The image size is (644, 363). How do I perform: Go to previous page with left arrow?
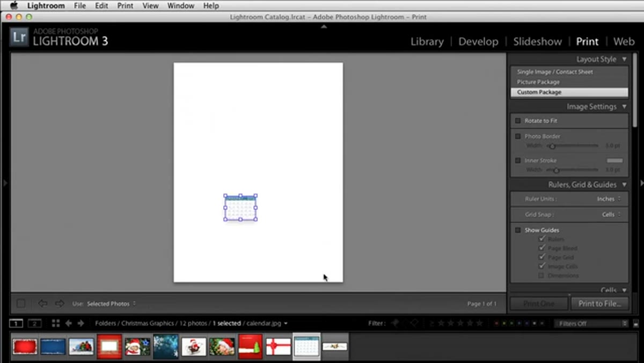42,303
